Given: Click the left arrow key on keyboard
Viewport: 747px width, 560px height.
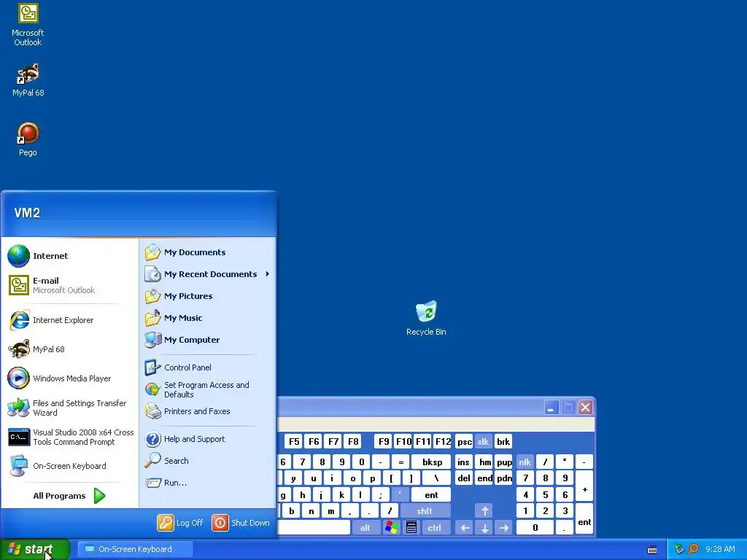Looking at the screenshot, I should [465, 528].
